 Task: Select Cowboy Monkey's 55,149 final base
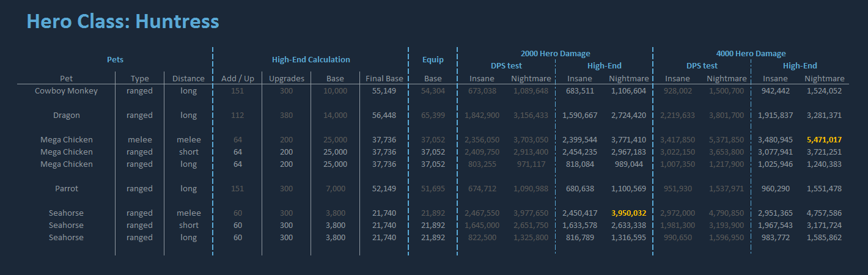point(384,91)
